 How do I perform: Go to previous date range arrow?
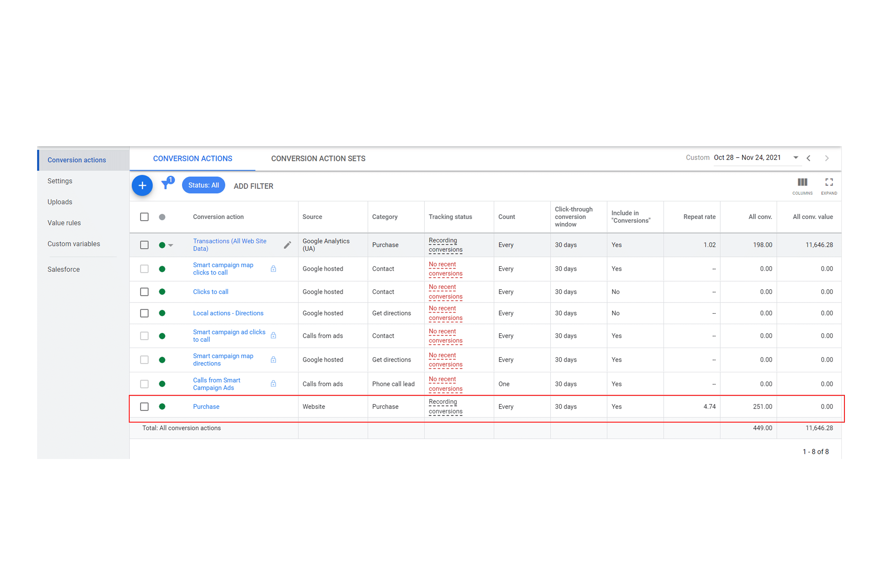point(808,158)
